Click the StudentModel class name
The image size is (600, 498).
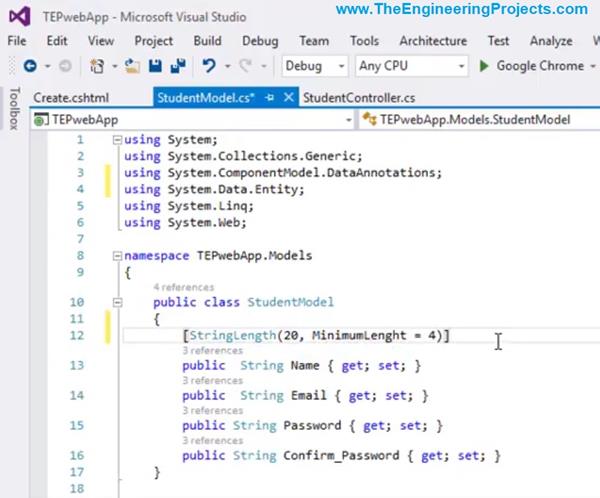point(291,302)
